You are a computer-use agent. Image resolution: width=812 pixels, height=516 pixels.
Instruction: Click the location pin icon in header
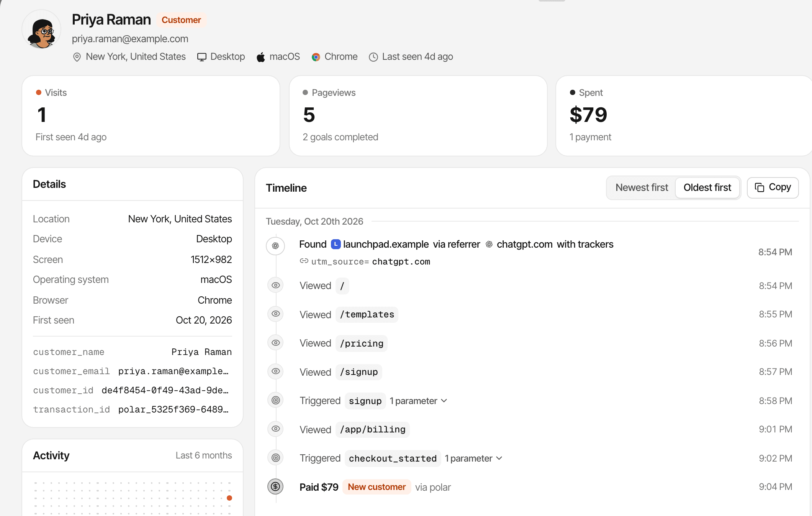(x=77, y=57)
